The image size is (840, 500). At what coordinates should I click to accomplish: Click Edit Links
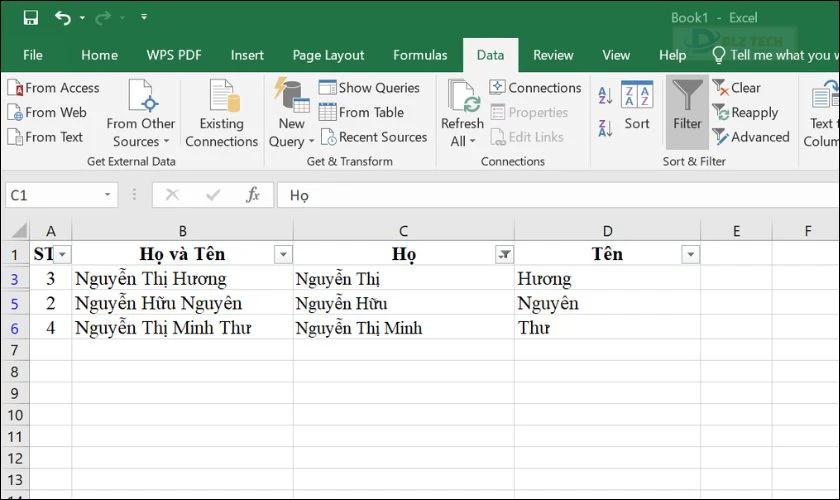pyautogui.click(x=527, y=137)
